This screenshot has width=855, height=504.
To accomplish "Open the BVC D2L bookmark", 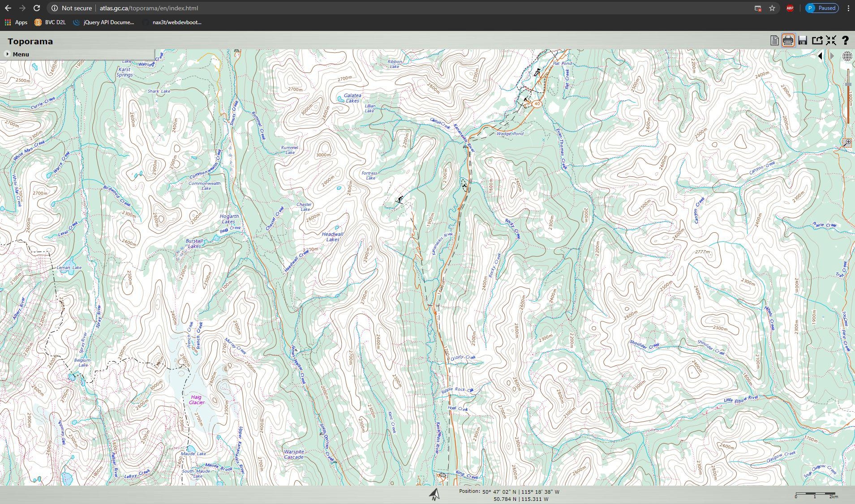I will coord(50,22).
